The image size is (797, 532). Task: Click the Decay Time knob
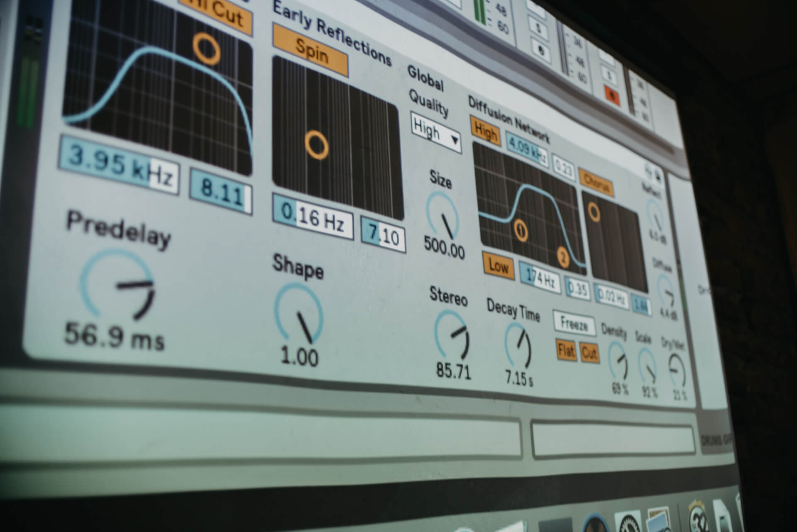[518, 345]
